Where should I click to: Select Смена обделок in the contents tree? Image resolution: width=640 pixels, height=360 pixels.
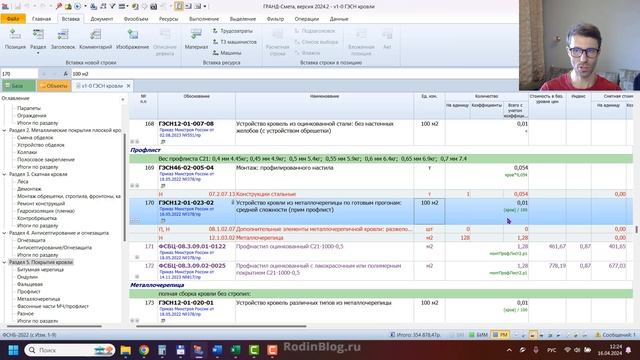pyautogui.click(x=35, y=138)
